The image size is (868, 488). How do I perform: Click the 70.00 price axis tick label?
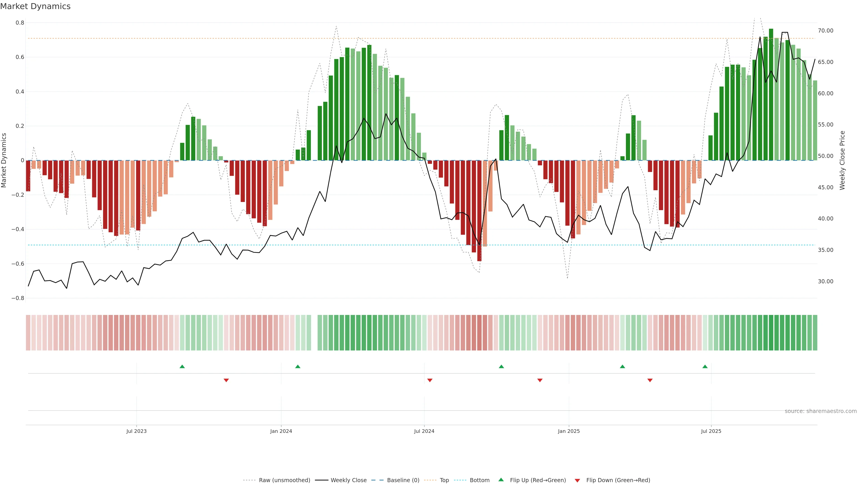pos(825,31)
